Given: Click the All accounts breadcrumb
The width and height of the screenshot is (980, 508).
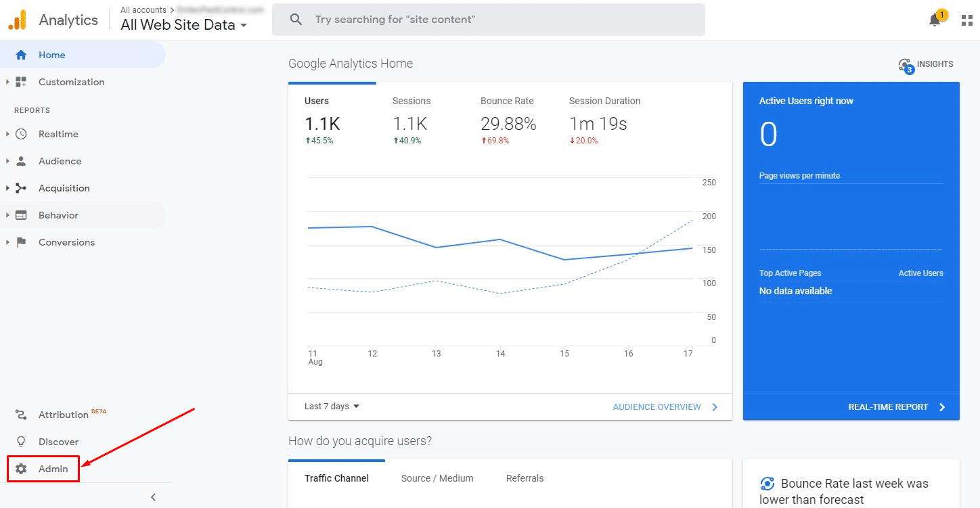Looking at the screenshot, I should click(x=143, y=10).
